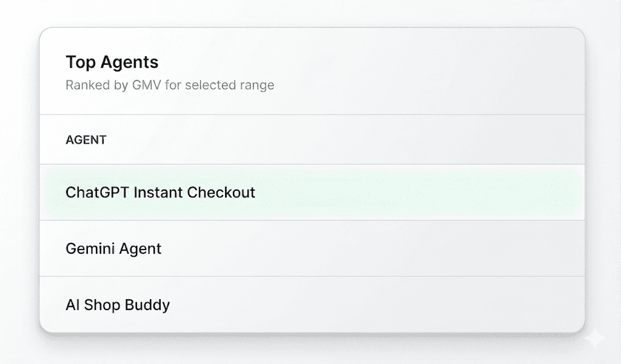This screenshot has width=621, height=364.
Task: Select the ChatGPT Instant Checkout row
Action: (312, 192)
